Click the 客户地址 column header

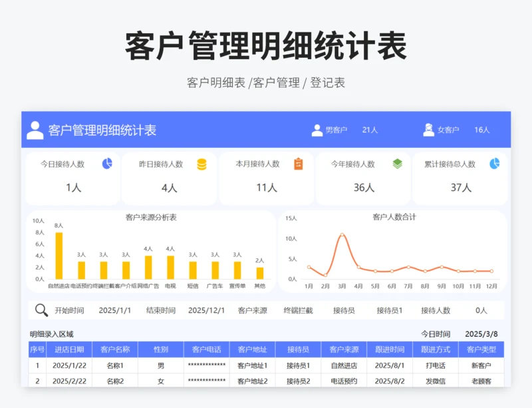tap(253, 349)
